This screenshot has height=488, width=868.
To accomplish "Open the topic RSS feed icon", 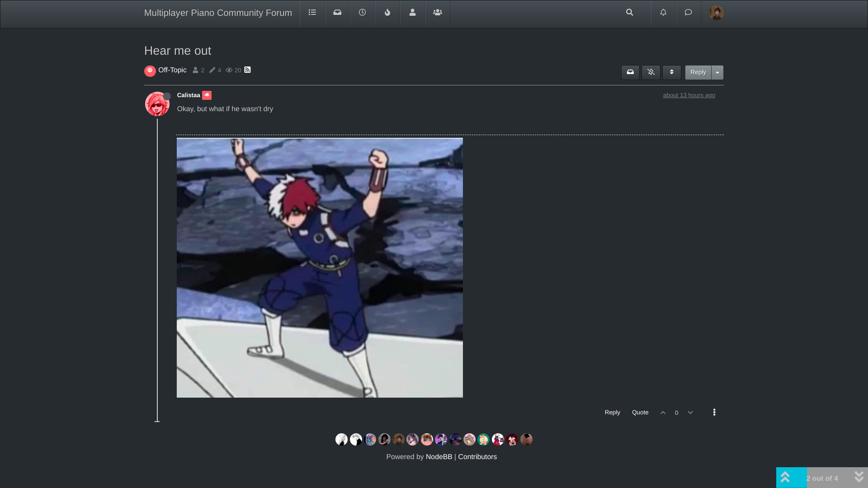I will [x=247, y=70].
